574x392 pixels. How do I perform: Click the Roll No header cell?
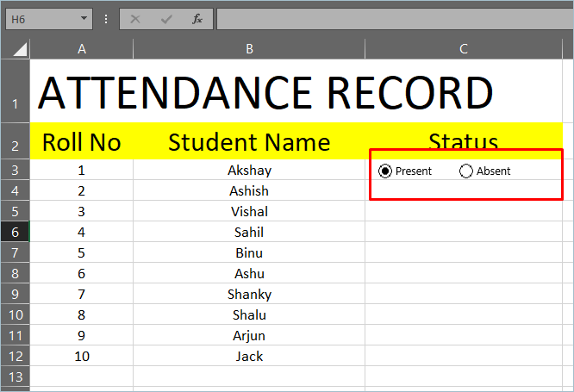(82, 141)
